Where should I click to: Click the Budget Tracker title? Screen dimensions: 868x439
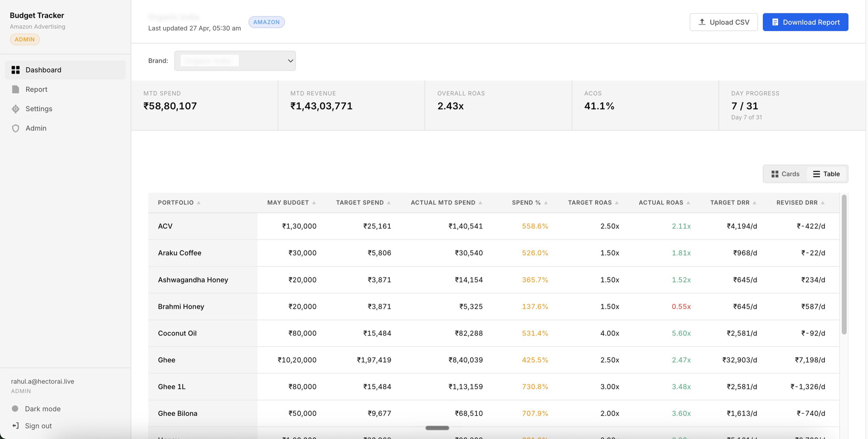click(37, 15)
